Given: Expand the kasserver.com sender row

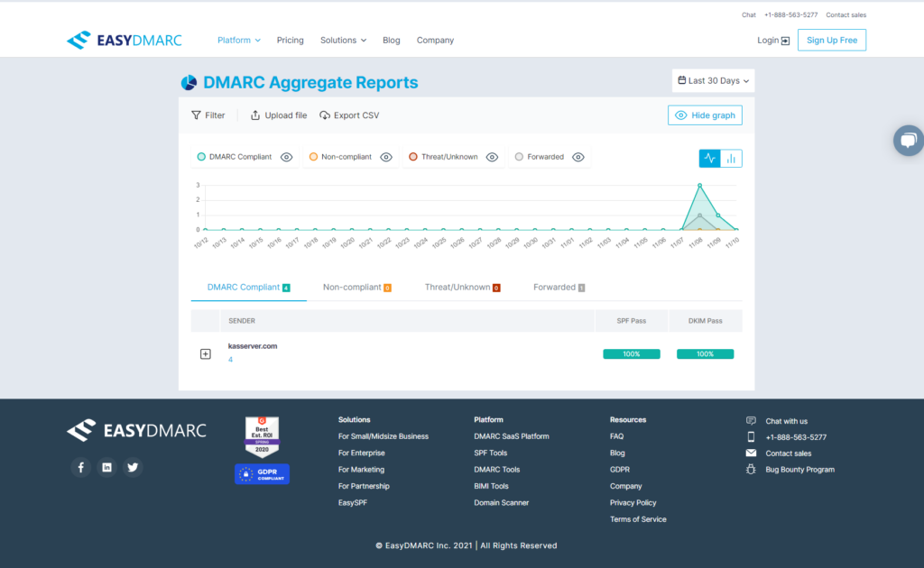Looking at the screenshot, I should 205,353.
